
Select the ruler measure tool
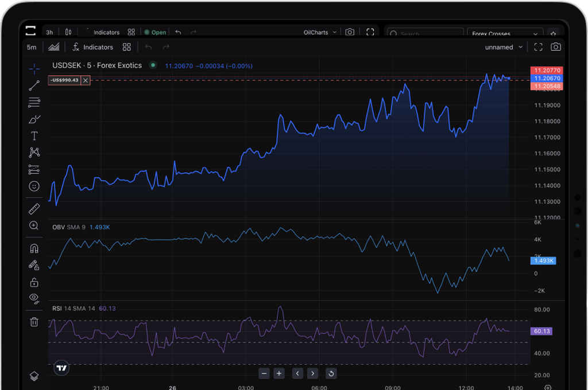(34, 209)
